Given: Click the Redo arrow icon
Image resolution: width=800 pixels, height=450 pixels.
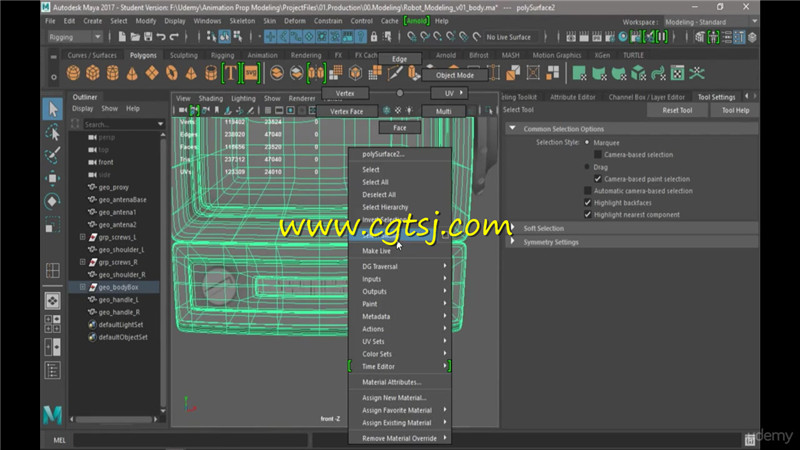Looking at the screenshot, I should click(174, 37).
